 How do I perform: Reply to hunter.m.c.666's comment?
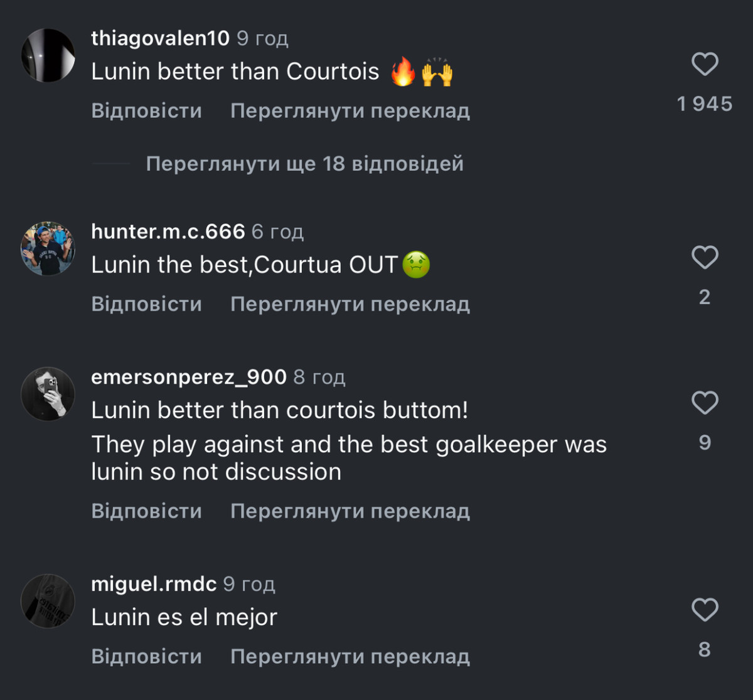tap(146, 304)
